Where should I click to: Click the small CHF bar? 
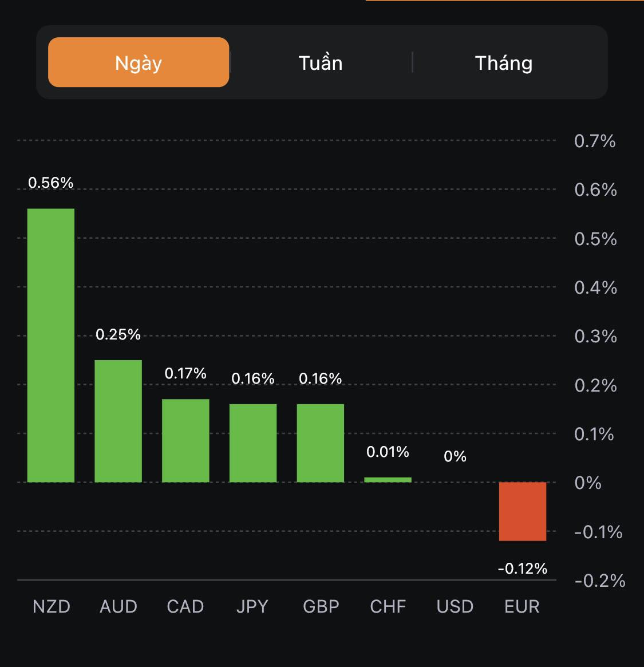pos(388,480)
